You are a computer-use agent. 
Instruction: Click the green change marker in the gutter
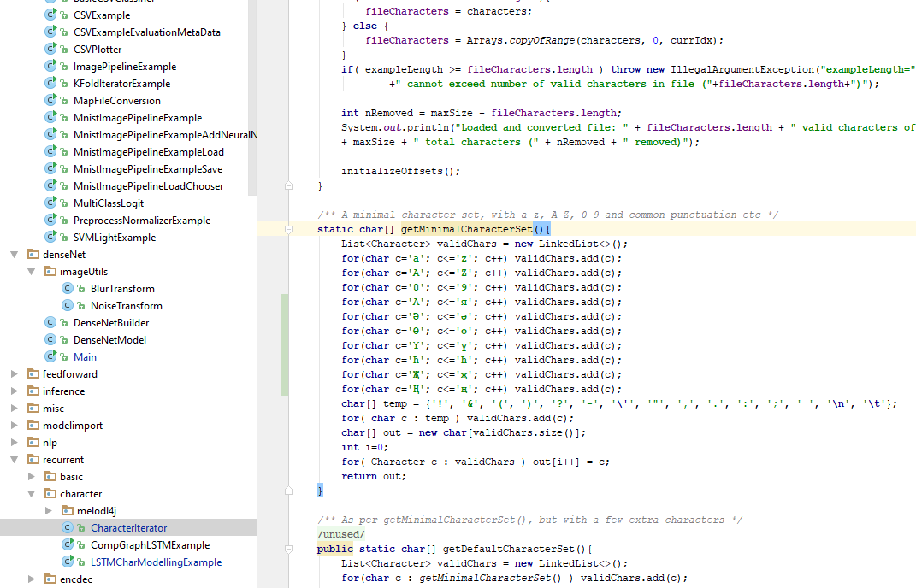pyautogui.click(x=285, y=345)
